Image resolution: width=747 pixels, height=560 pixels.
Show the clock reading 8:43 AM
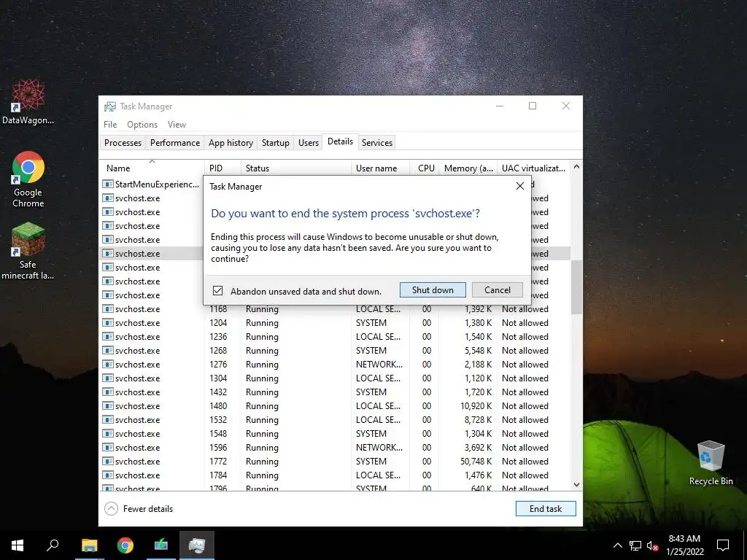click(x=684, y=539)
